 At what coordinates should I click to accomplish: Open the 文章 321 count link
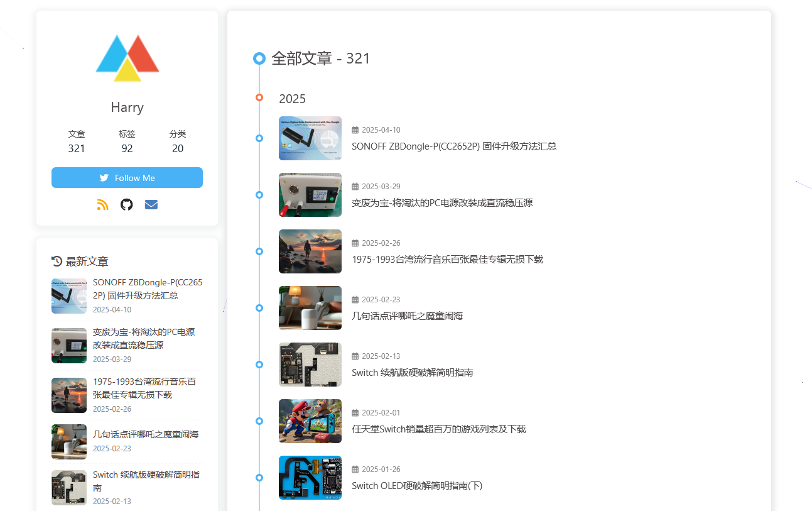tap(77, 141)
